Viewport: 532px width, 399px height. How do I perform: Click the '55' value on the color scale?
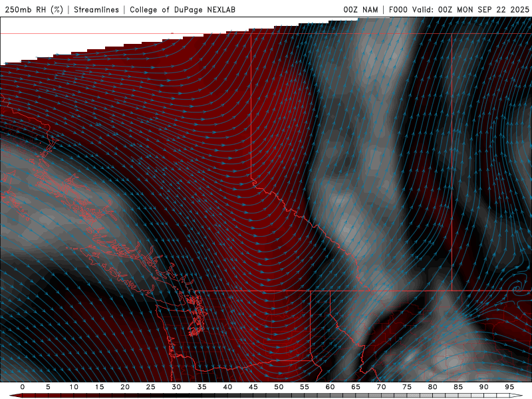305,387
